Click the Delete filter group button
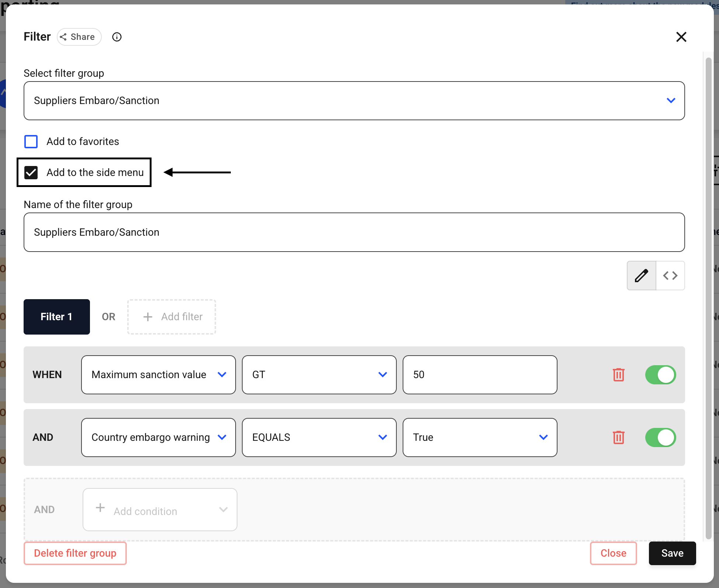Image resolution: width=719 pixels, height=588 pixels. tap(75, 553)
